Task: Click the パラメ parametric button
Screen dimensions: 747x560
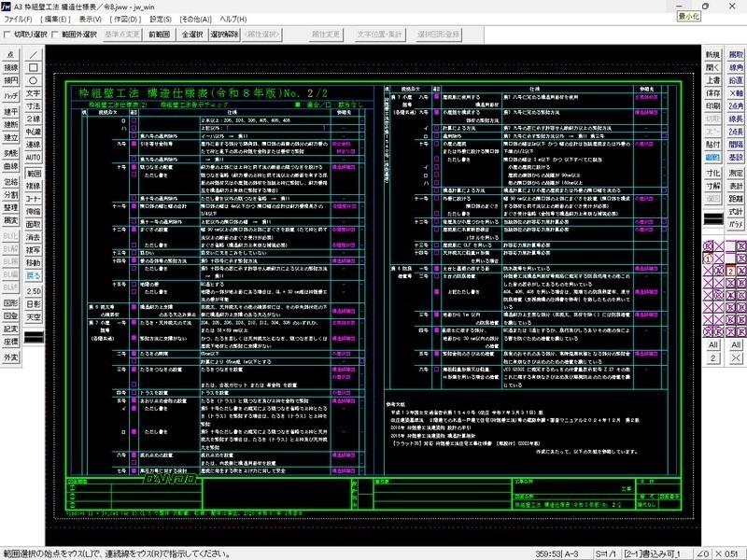Action: click(x=736, y=224)
